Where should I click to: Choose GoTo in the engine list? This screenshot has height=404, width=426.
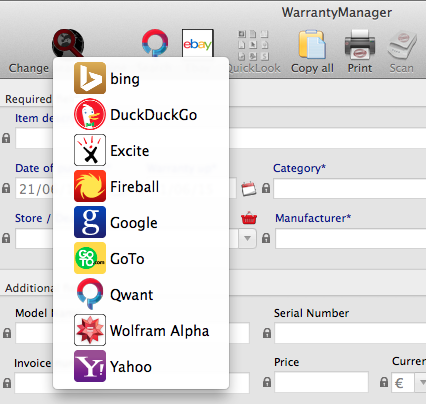tap(141, 258)
